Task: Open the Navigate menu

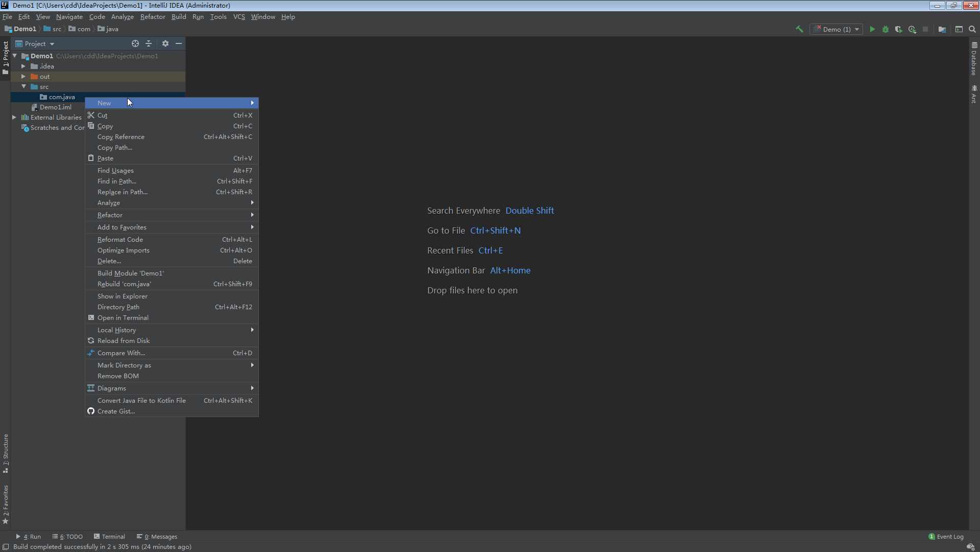Action: (69, 16)
